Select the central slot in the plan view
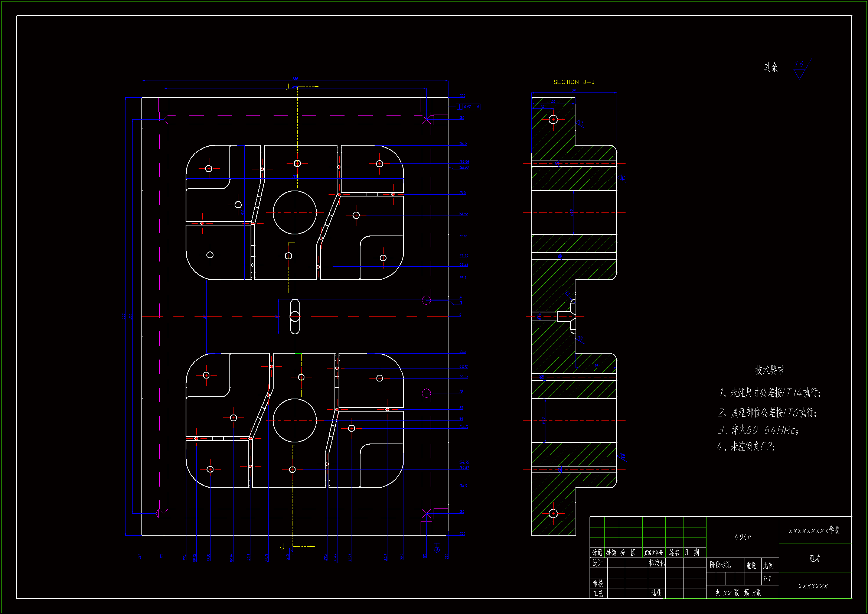 (x=295, y=316)
